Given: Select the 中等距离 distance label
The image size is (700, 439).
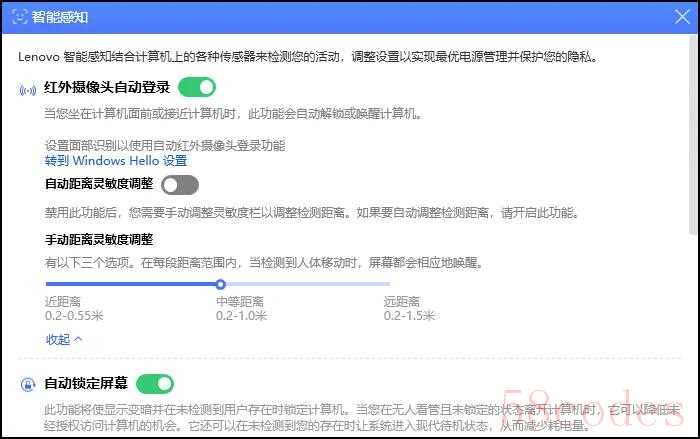Looking at the screenshot, I should click(x=240, y=302).
